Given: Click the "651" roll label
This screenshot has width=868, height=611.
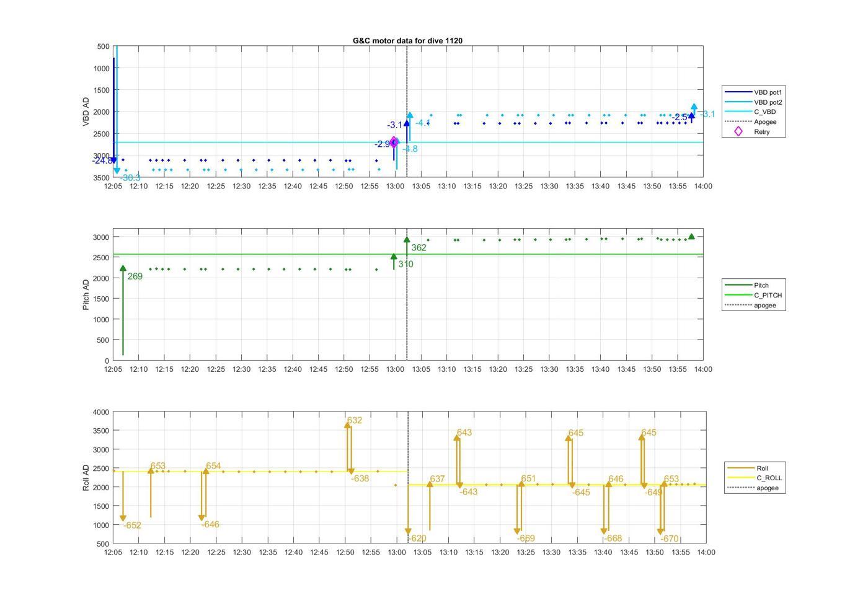Looking at the screenshot, I should [528, 478].
